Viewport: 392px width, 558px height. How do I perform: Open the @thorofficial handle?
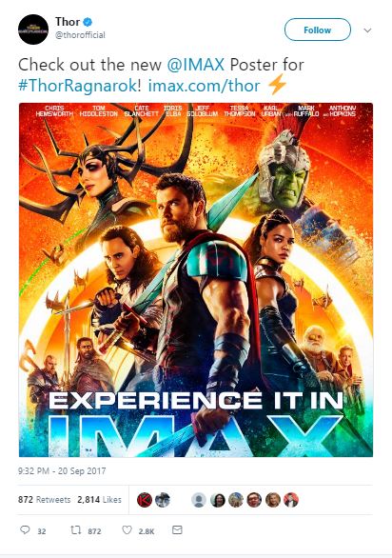[x=80, y=35]
